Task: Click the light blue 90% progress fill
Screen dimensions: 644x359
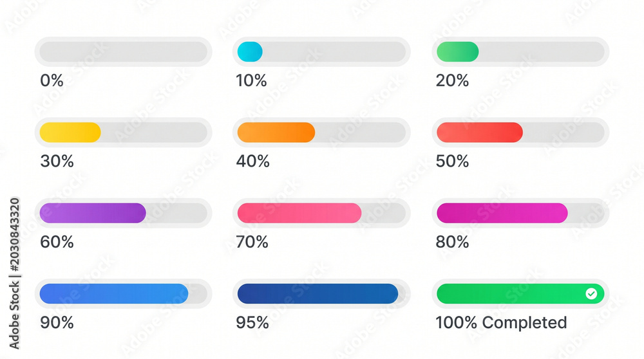Action: tap(114, 294)
